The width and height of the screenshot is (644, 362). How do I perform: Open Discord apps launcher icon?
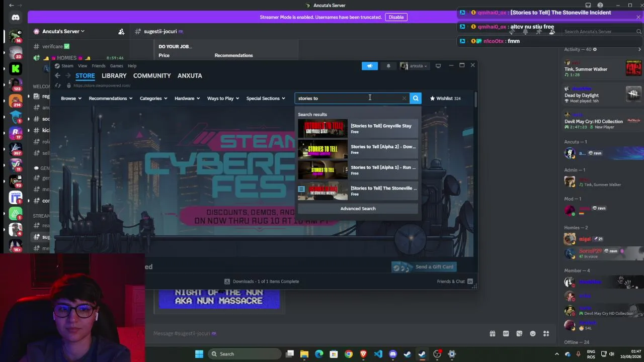546,333
